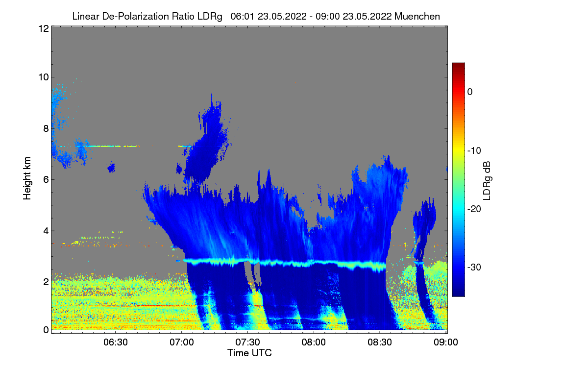Image resolution: width=588 pixels, height=392 pixels.
Task: Click the 'Height km' axis title
Action: coord(27,178)
